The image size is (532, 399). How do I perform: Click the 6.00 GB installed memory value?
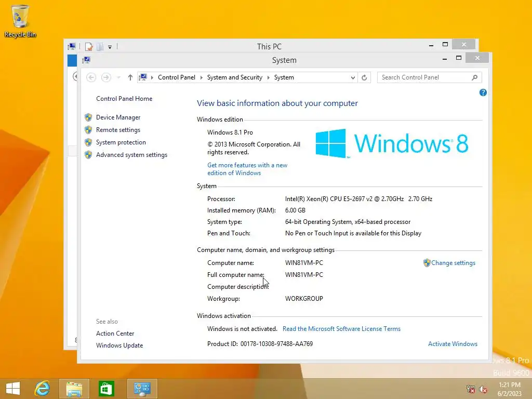click(295, 210)
